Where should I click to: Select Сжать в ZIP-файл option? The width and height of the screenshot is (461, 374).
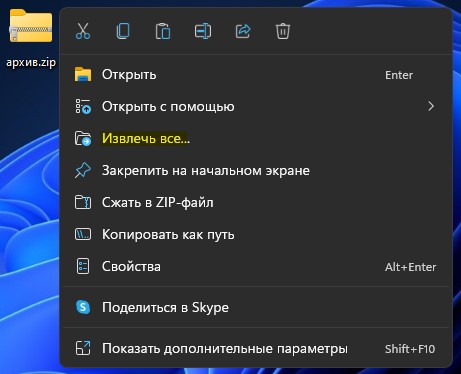256,203
